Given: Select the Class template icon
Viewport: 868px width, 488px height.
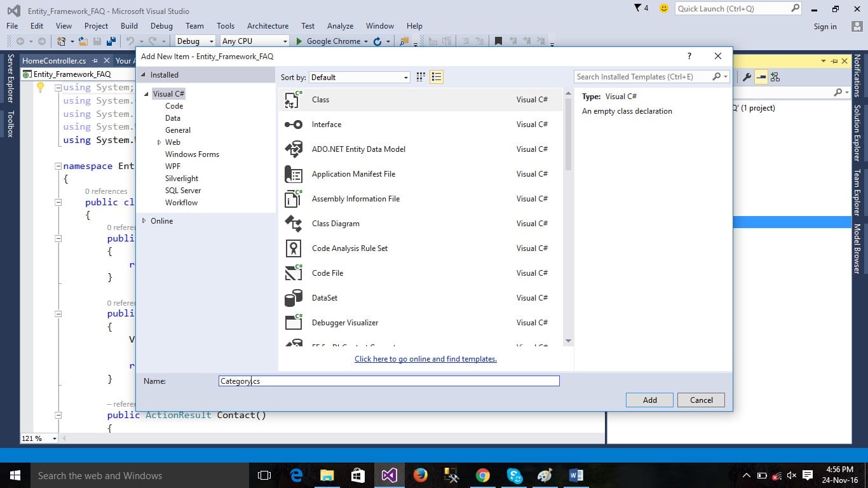Looking at the screenshot, I should 294,100.
